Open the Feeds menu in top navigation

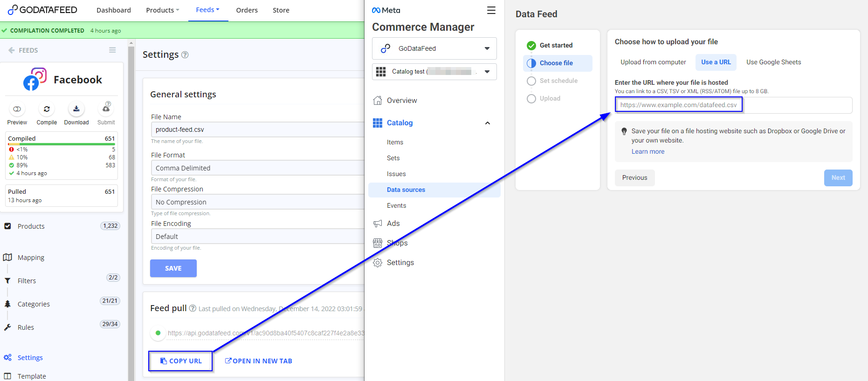(x=208, y=10)
